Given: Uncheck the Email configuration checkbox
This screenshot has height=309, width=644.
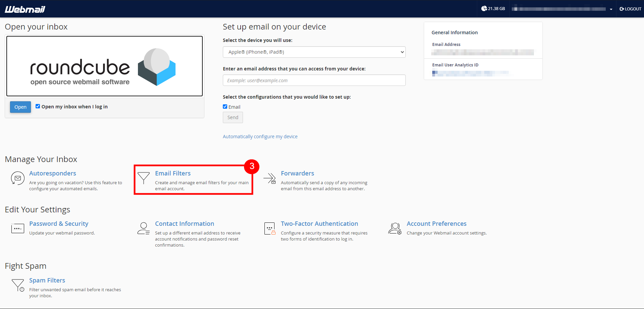Looking at the screenshot, I should (x=225, y=106).
